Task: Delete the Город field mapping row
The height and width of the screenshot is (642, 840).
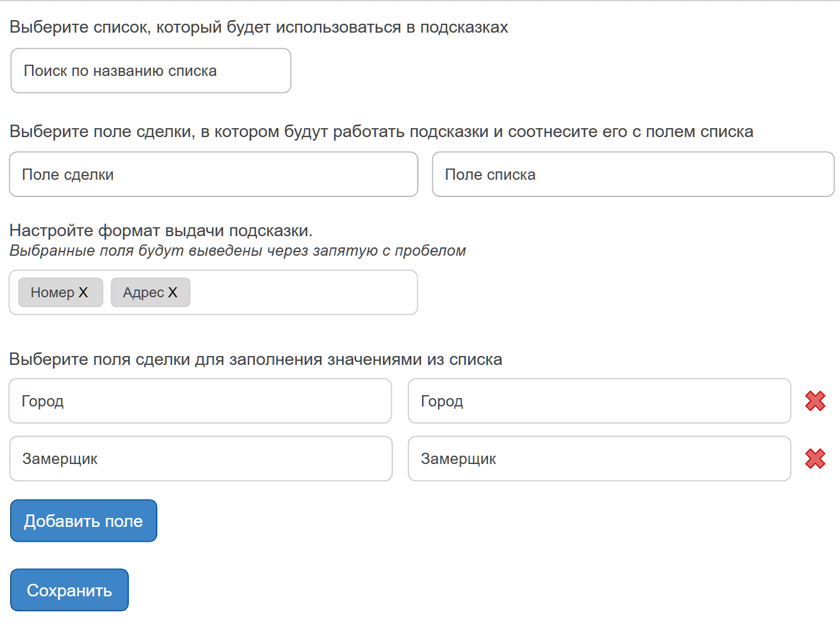Action: [815, 401]
